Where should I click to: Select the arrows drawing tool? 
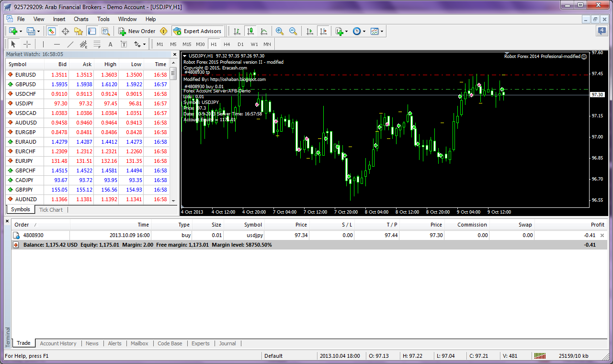(137, 44)
